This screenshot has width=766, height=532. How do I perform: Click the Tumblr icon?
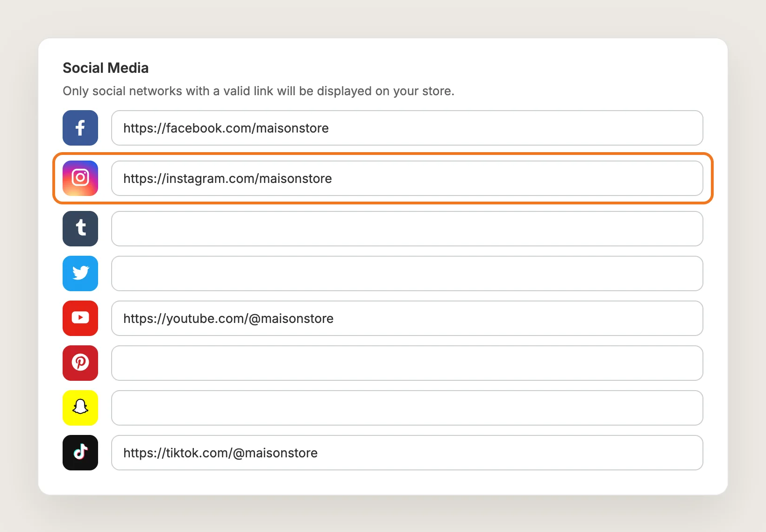[80, 229]
